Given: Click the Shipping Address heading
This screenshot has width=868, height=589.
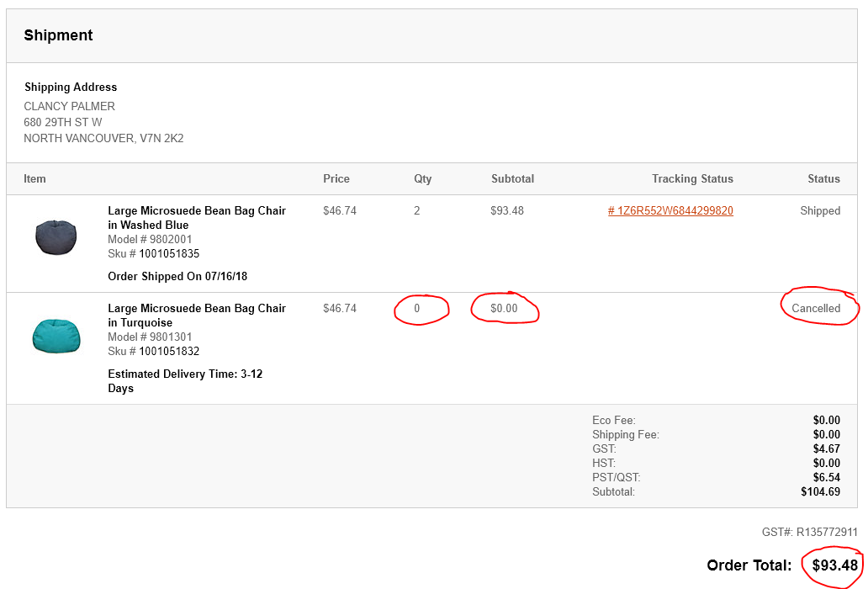Looking at the screenshot, I should coord(71,87).
